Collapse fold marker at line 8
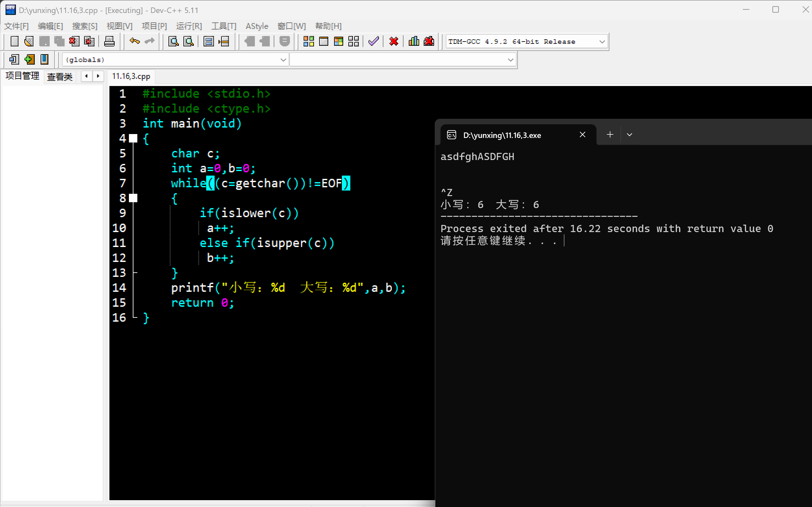Image resolution: width=812 pixels, height=507 pixels. [x=133, y=198]
